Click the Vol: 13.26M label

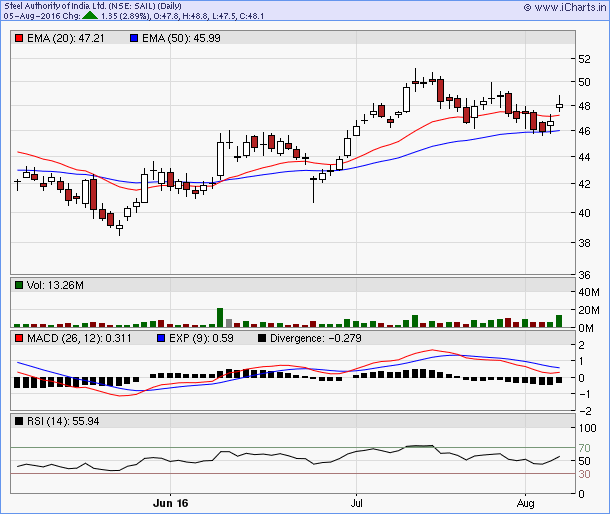point(55,285)
